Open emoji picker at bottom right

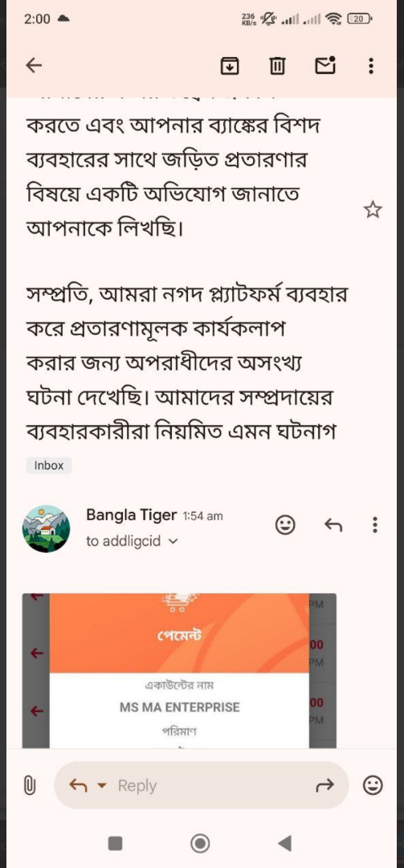point(373,785)
